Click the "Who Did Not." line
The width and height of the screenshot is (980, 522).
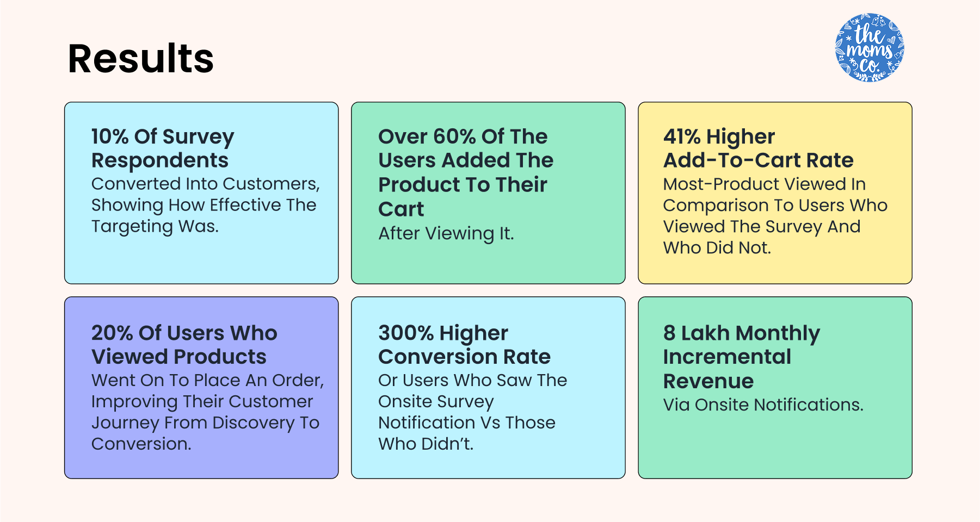pyautogui.click(x=717, y=248)
